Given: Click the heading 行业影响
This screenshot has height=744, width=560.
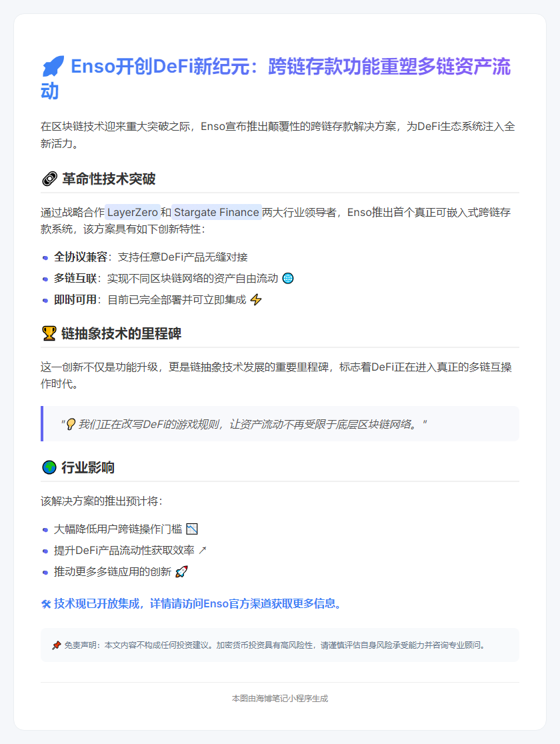Looking at the screenshot, I should pos(88,467).
